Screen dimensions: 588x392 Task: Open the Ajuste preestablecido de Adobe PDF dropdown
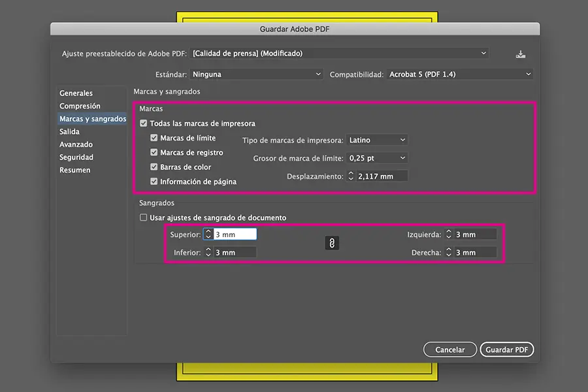point(340,54)
